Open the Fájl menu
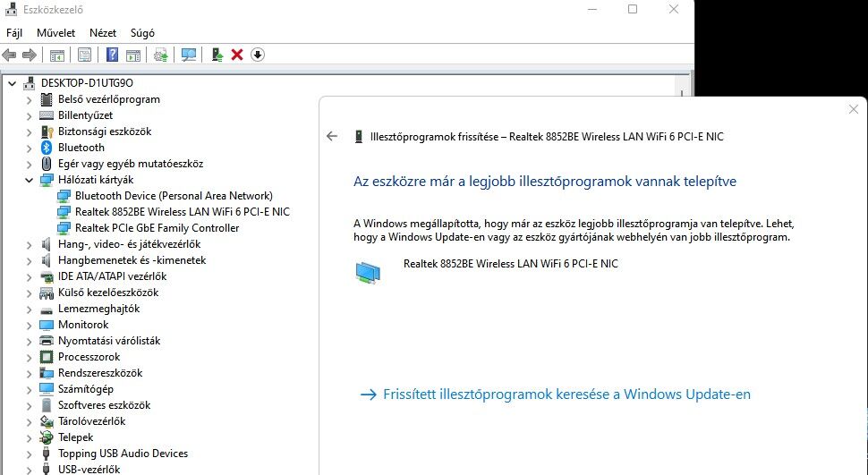The image size is (868, 475). point(14,33)
